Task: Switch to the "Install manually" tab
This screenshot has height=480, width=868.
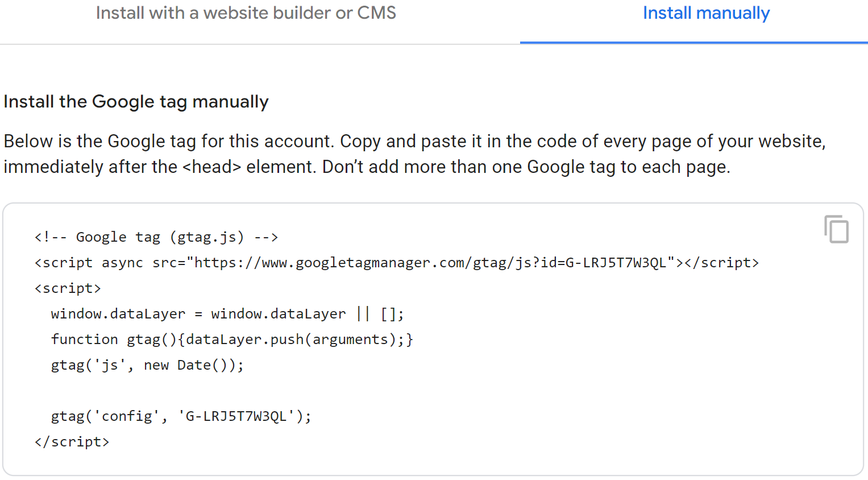Action: click(706, 13)
